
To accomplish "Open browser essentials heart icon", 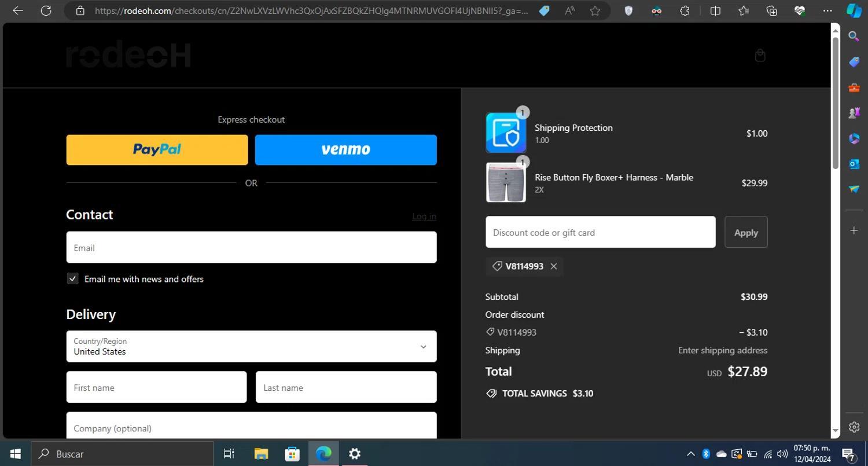I will click(x=800, y=10).
